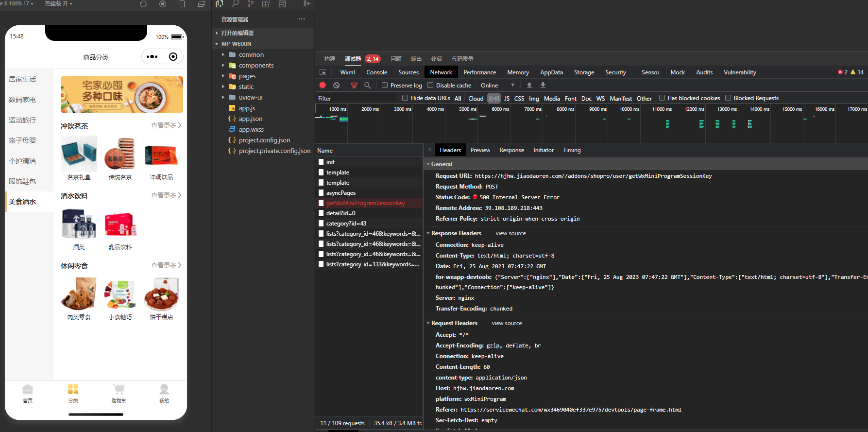This screenshot has width=868, height=432.
Task: Open the Timing tab of request
Action: point(572,150)
